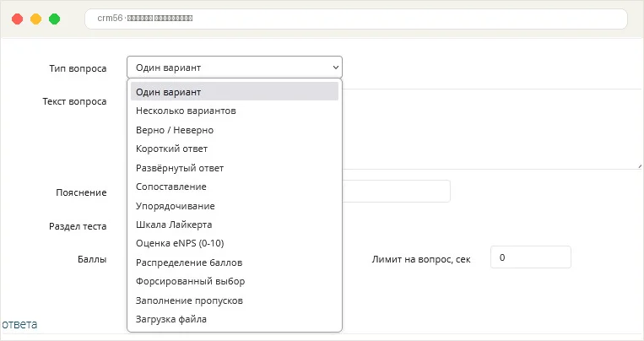Screen dimensions: 644x341
Task: Click the Раздел теста label
Action: click(x=78, y=226)
